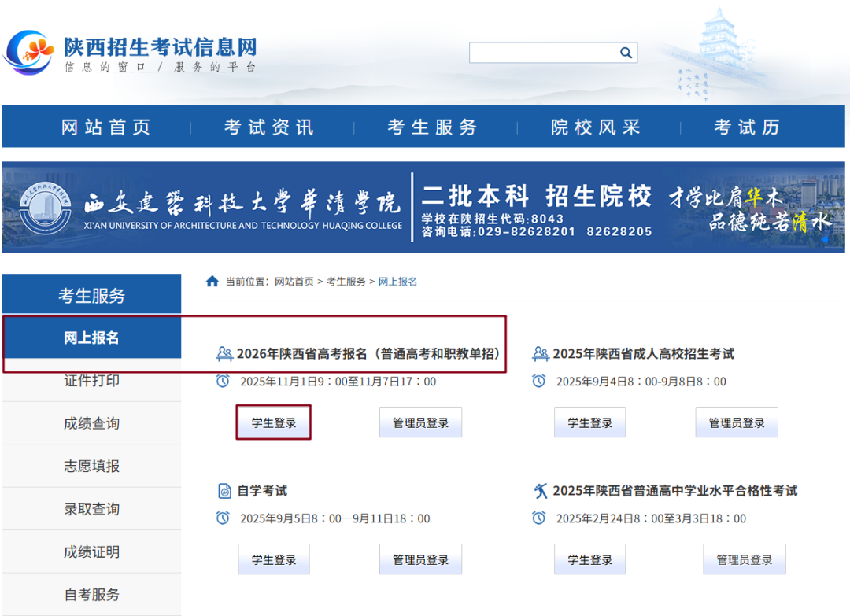This screenshot has height=616, width=850.
Task: Click 学生登录 under 2026年陕西省高考报名
Action: click(x=273, y=422)
